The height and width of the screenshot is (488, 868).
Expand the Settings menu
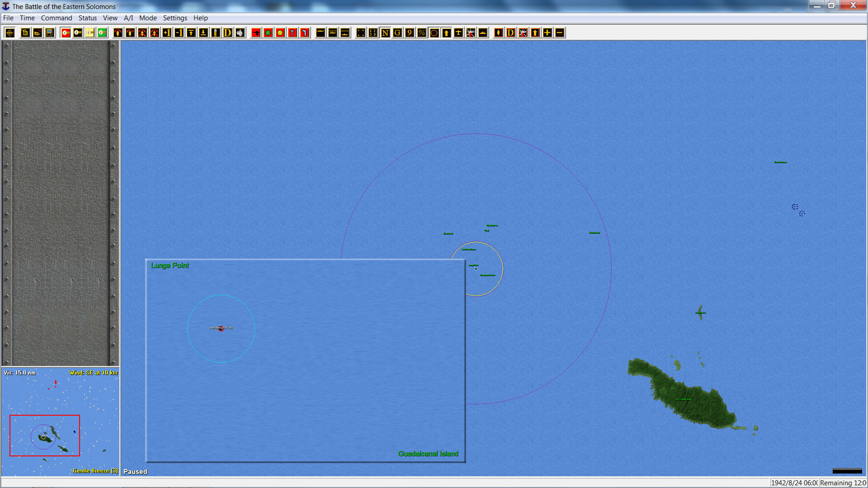pos(175,18)
